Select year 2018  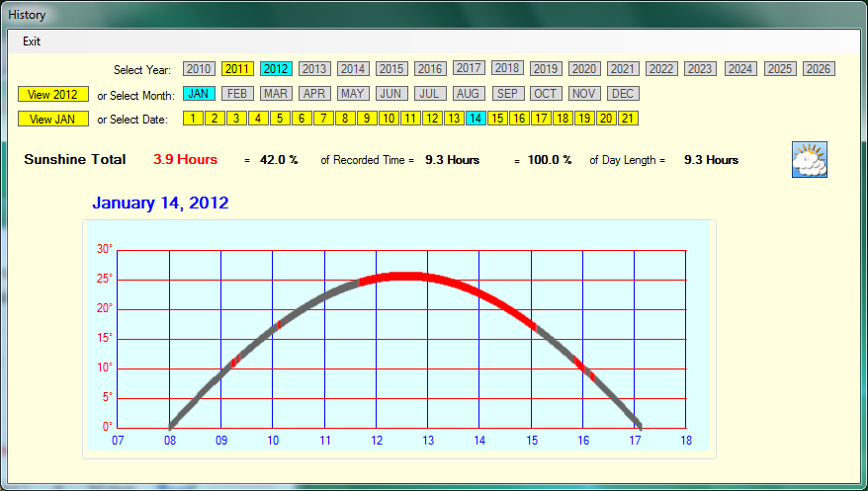point(507,67)
